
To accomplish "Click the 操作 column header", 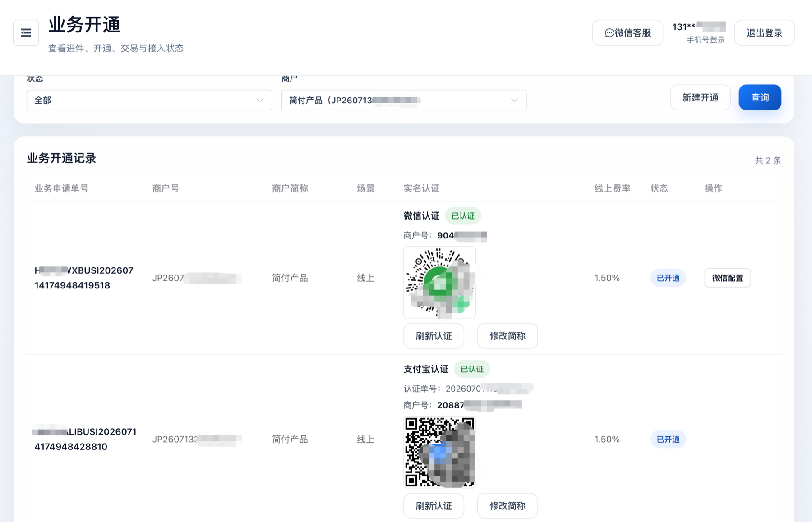I will coord(713,188).
